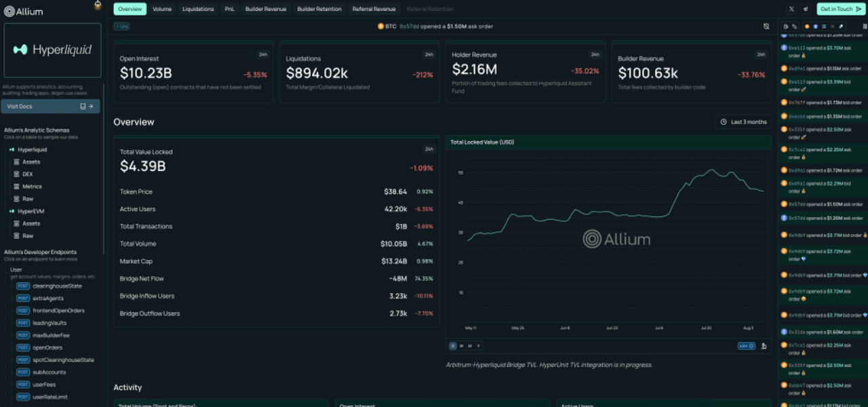Image resolution: width=868 pixels, height=407 pixels.
Task: Switch to the Liquidations tab
Action: tap(198, 9)
